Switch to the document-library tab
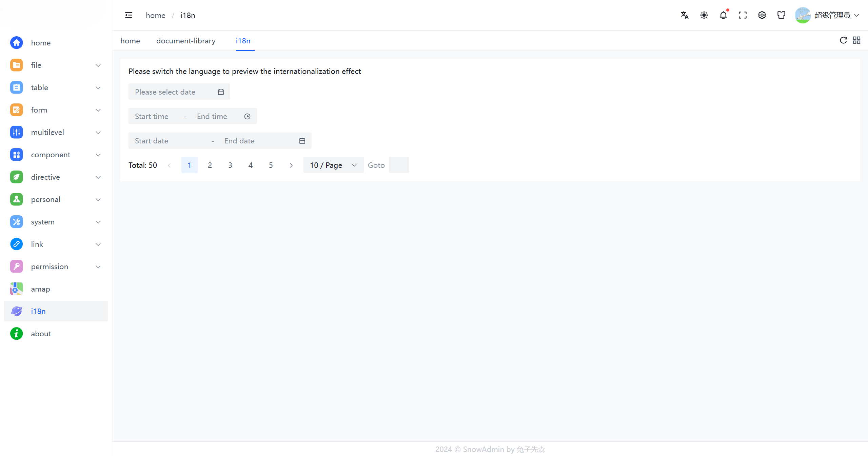 [x=186, y=41]
